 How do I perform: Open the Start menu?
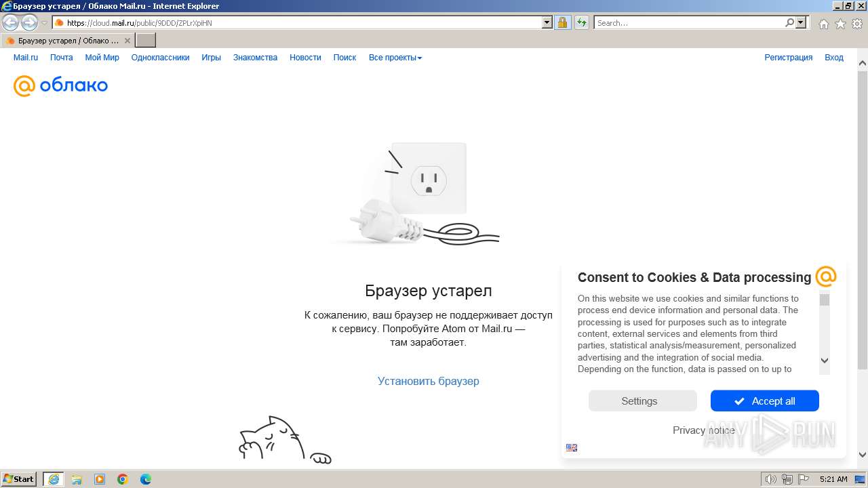pyautogui.click(x=19, y=479)
